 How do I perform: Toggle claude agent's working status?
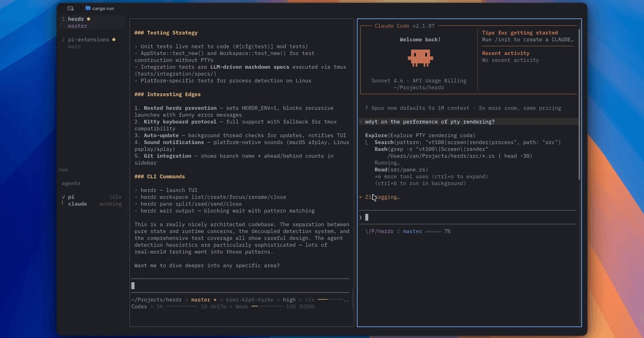(110, 203)
